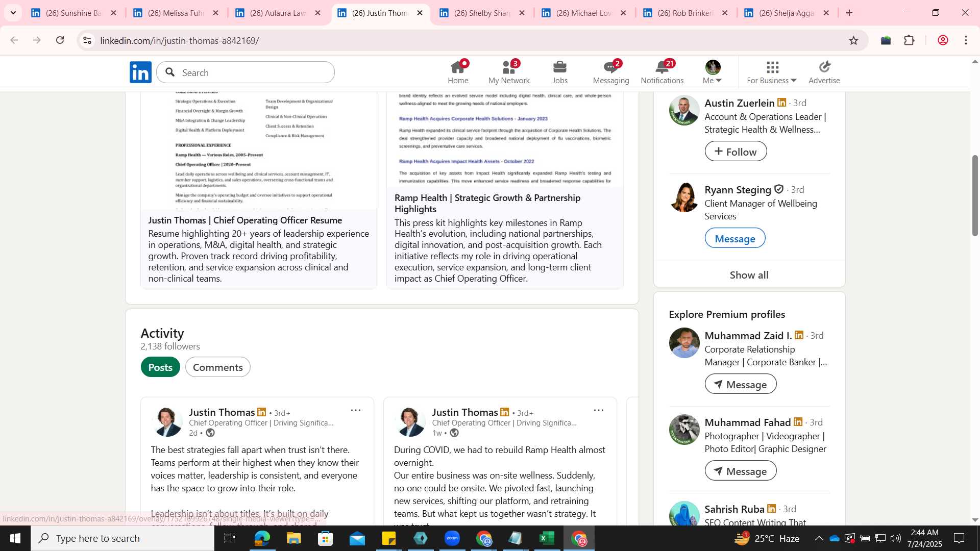Image resolution: width=980 pixels, height=551 pixels.
Task: Message Muhammad Zaid I.
Action: point(741,384)
